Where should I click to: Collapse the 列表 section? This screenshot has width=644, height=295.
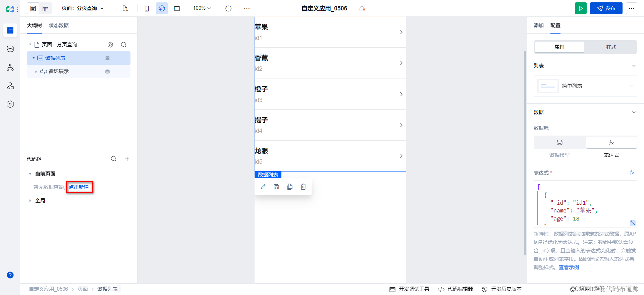pyautogui.click(x=634, y=66)
